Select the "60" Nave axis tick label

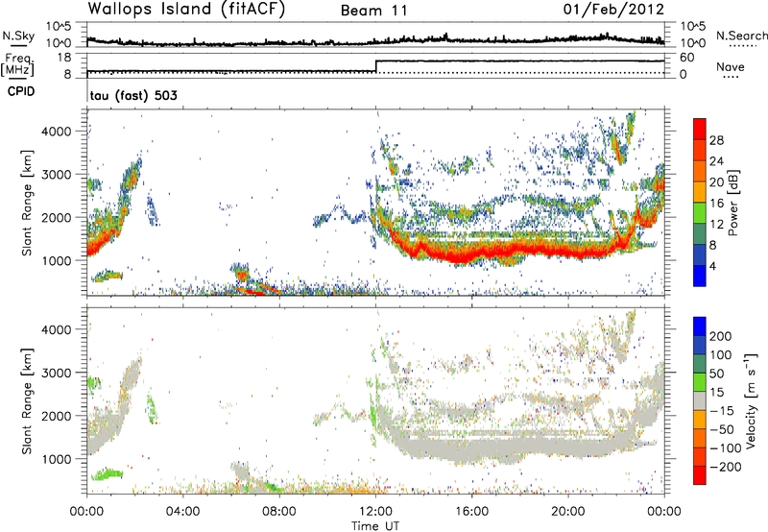pos(686,58)
